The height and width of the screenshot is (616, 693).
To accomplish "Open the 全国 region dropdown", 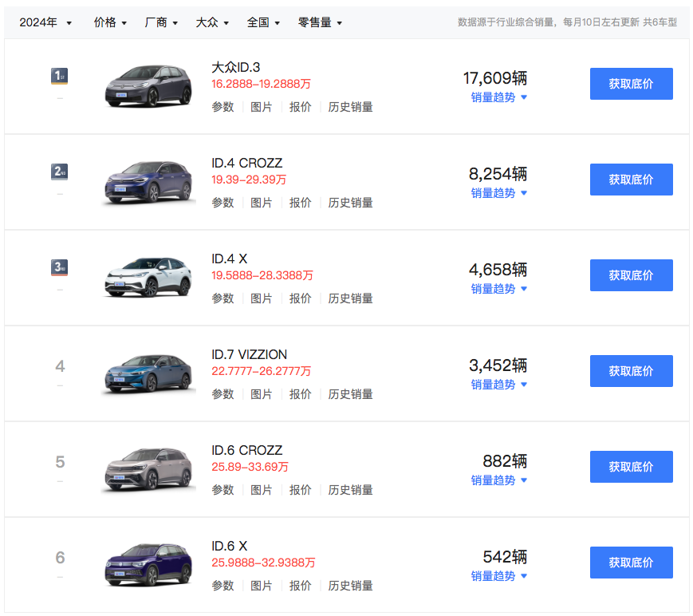I will pos(263,22).
